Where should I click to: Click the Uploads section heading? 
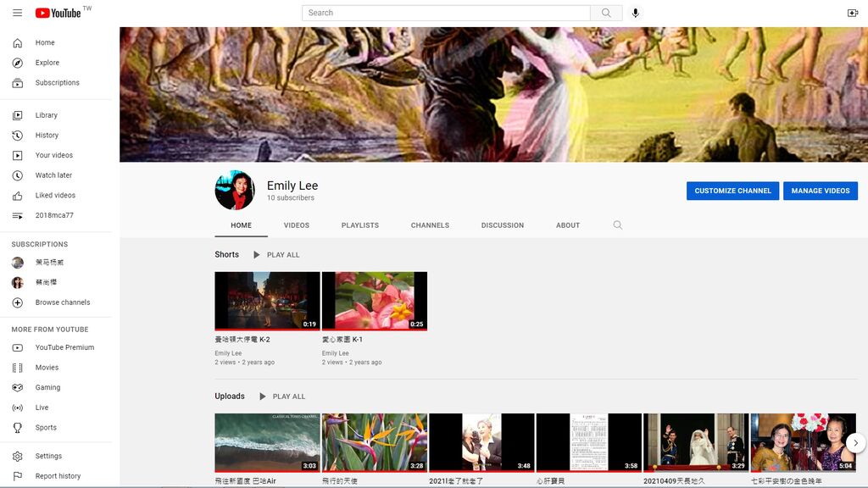point(230,396)
